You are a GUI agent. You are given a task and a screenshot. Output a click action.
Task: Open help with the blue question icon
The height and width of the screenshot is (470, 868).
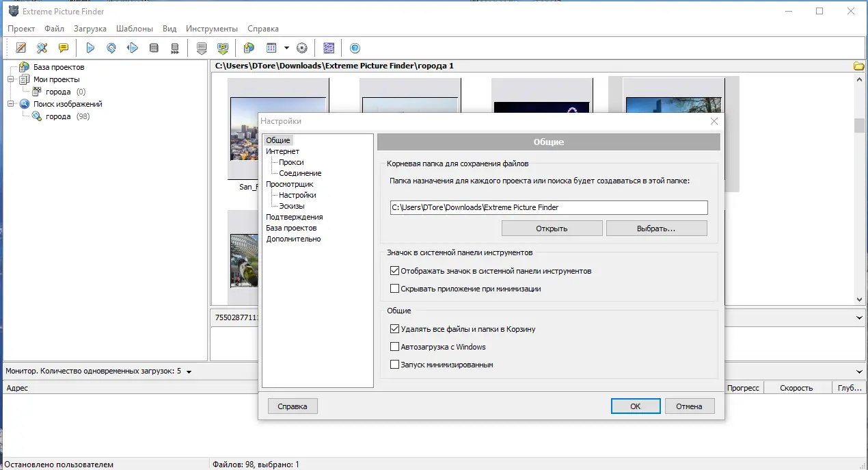355,48
